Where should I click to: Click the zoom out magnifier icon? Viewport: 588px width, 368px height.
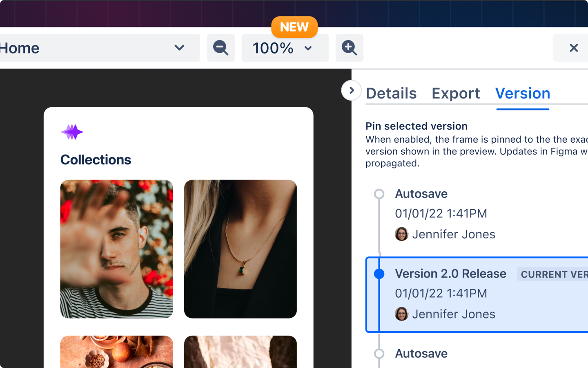coord(220,48)
